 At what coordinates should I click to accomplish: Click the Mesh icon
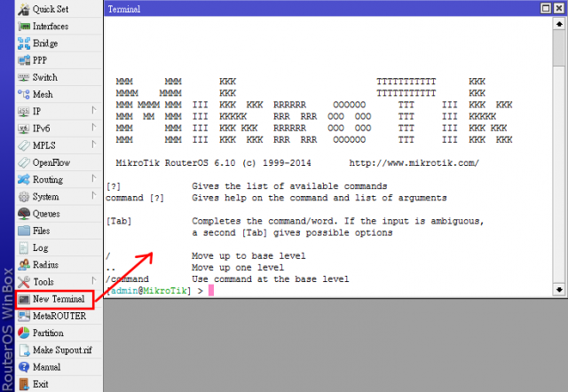click(24, 95)
